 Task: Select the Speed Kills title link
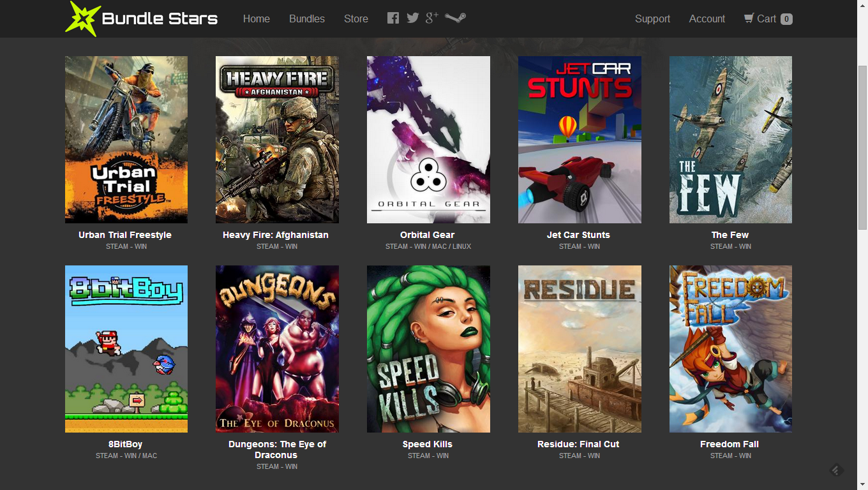[x=428, y=443]
